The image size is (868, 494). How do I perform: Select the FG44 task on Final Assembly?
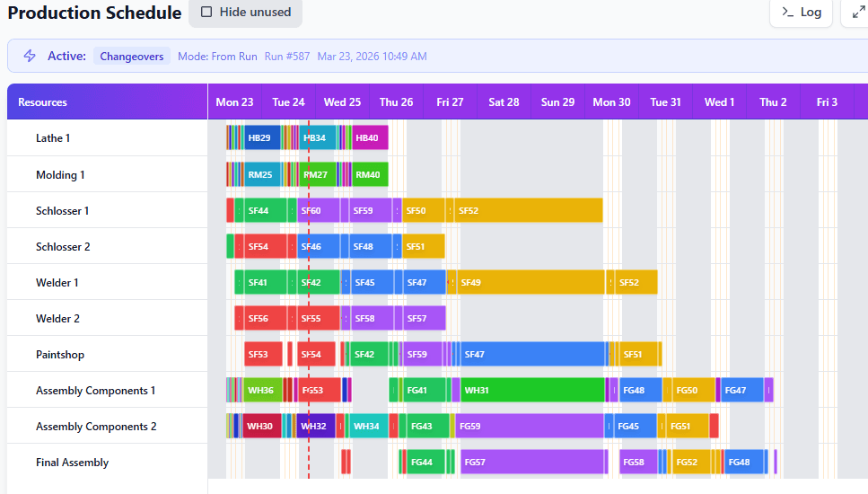(x=425, y=463)
